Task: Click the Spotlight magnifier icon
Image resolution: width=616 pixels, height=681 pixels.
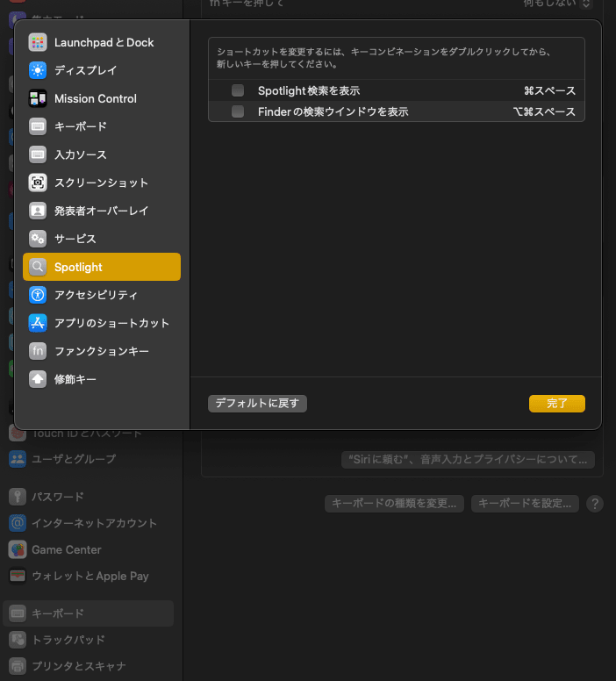Action: 38,267
